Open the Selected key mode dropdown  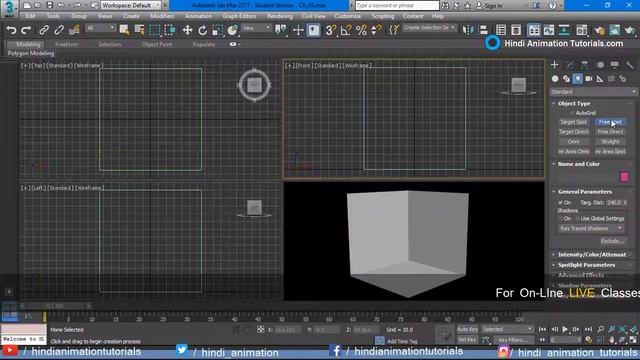tap(507, 329)
